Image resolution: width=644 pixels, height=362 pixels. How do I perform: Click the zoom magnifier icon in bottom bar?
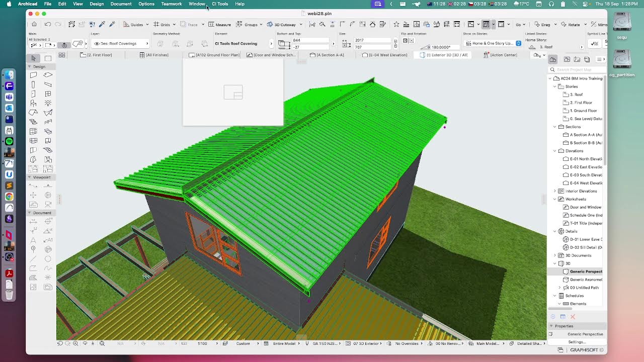[x=75, y=343]
